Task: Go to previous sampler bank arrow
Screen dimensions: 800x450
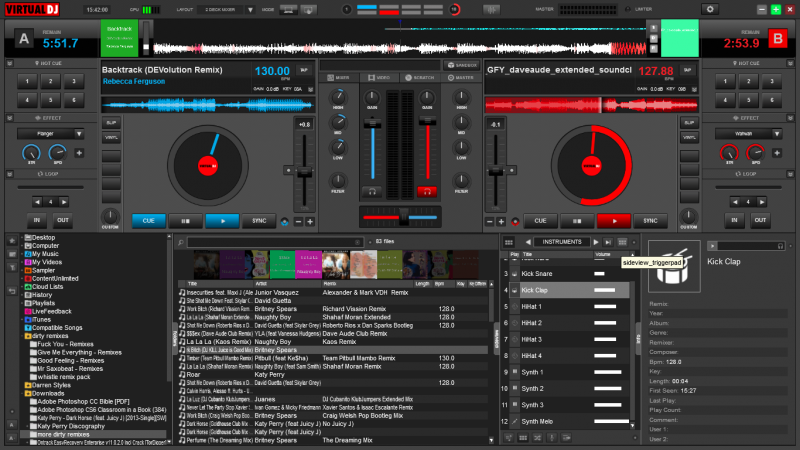Action: pyautogui.click(x=528, y=242)
